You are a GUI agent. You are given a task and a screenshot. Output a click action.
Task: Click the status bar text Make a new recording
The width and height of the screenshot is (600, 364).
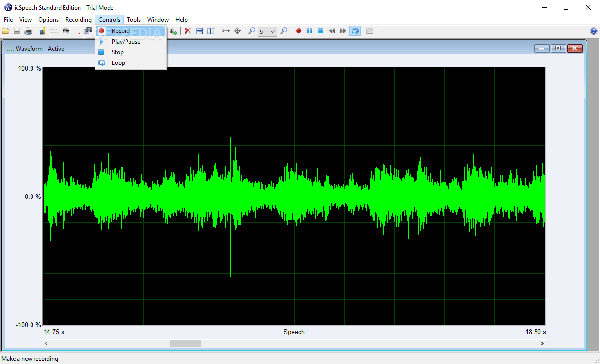click(30, 359)
